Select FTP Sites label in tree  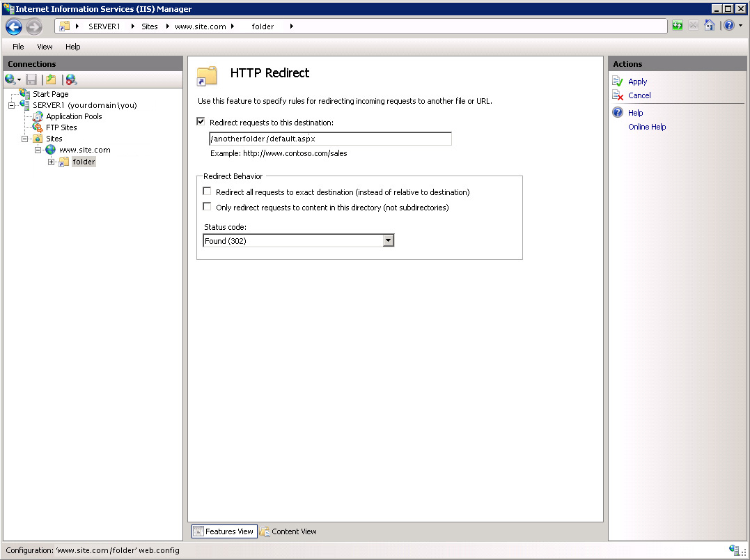(61, 127)
